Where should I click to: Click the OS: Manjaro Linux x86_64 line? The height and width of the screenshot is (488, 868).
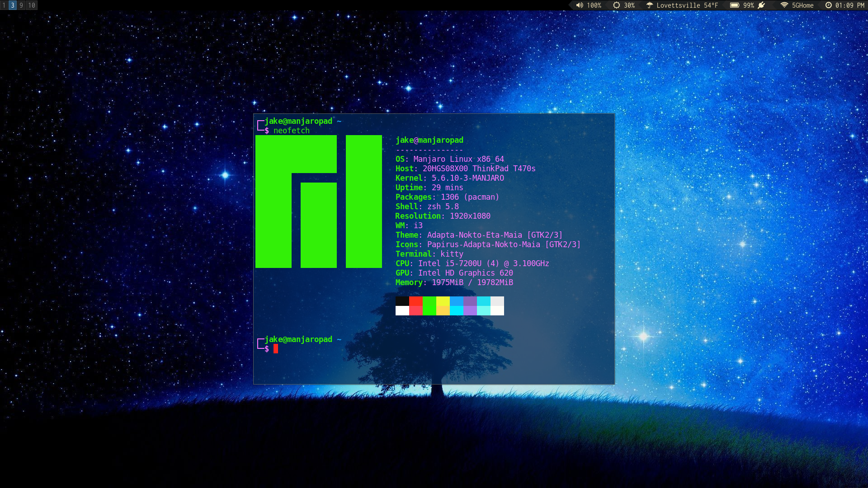click(450, 159)
